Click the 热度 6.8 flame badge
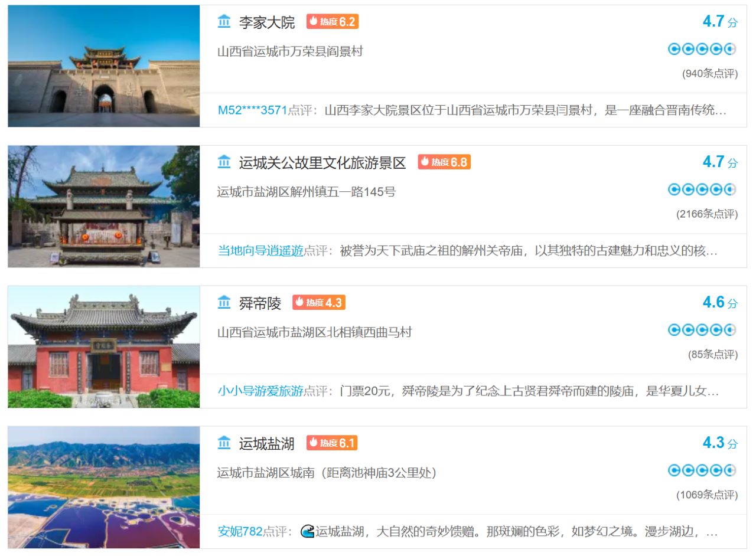The width and height of the screenshot is (756, 556). 444,162
